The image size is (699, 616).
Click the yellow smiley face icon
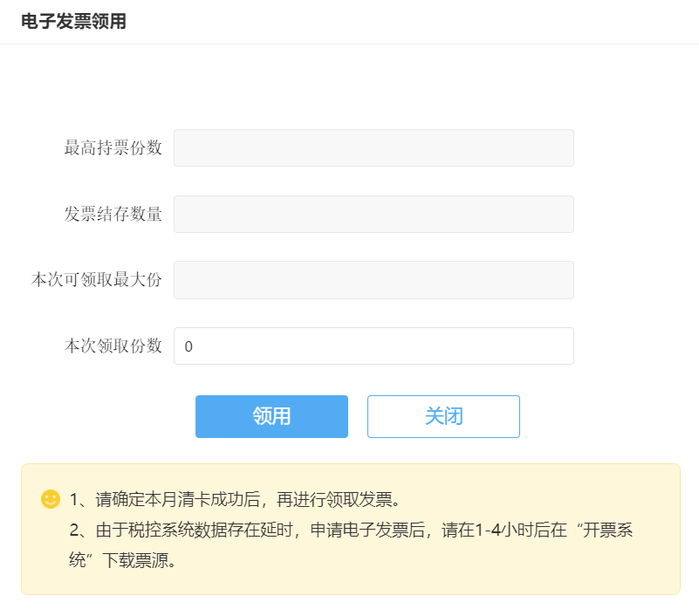pyautogui.click(x=51, y=499)
